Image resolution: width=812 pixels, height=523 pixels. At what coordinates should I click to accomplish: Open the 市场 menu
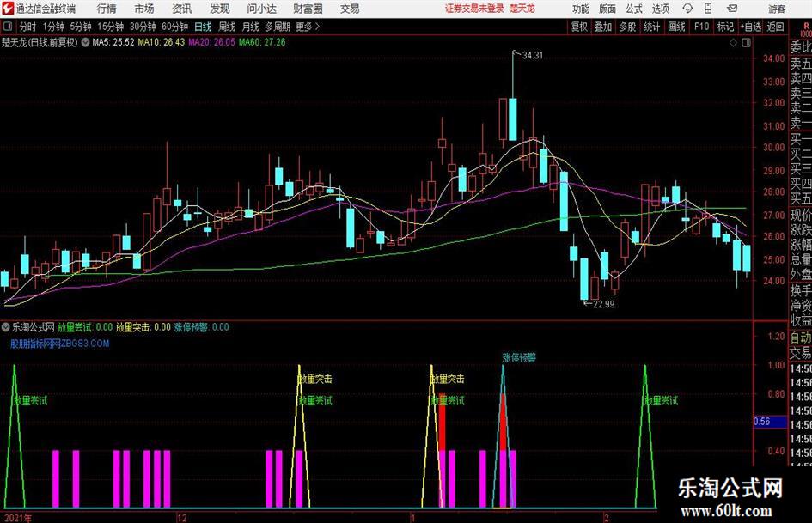[144, 9]
